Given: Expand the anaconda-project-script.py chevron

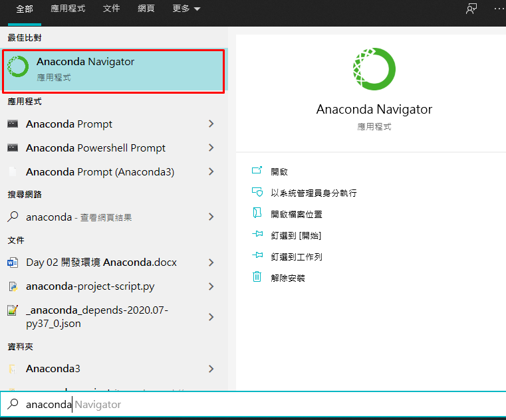Looking at the screenshot, I should 211,286.
